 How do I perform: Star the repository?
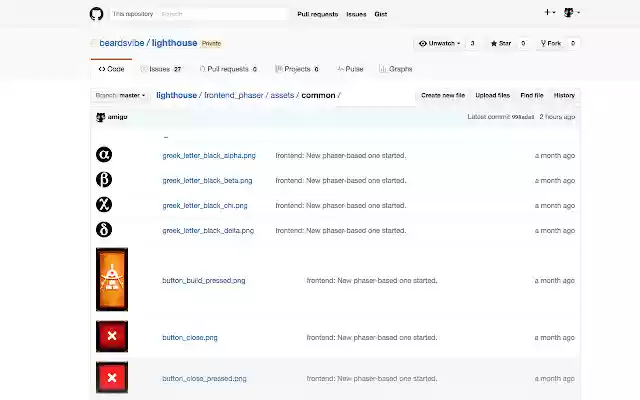point(501,43)
